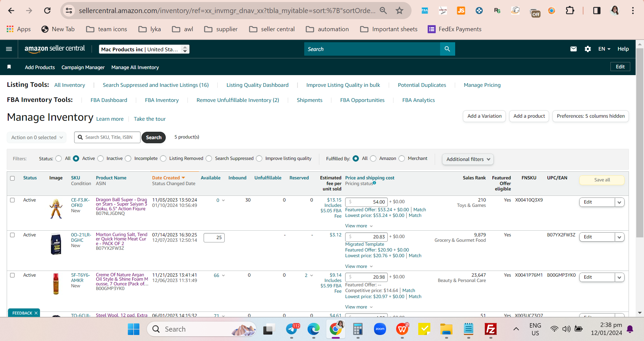Click the Add a product button
The image size is (644, 341).
(x=529, y=116)
